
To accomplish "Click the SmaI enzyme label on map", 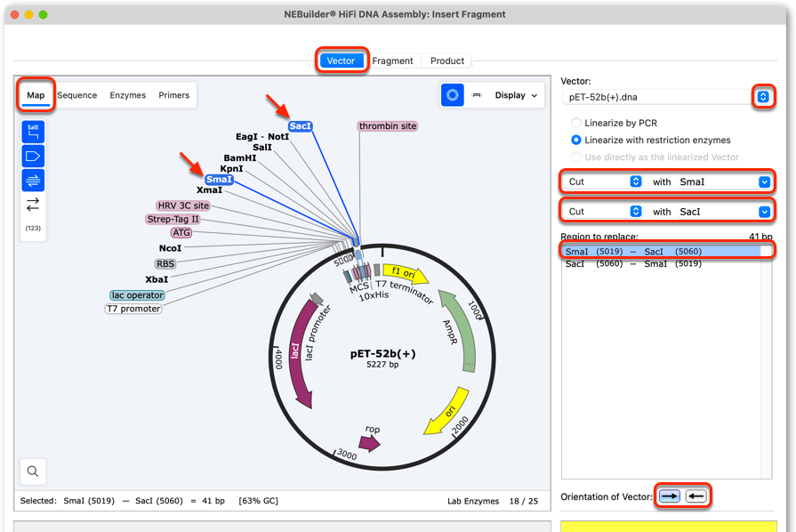I will pyautogui.click(x=220, y=179).
